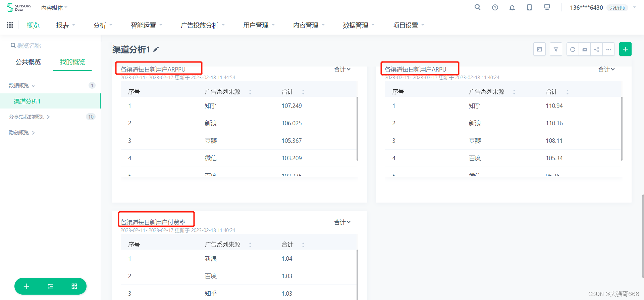This screenshot has height=300, width=644.
Task: Share the dashboard via share icon
Action: pyautogui.click(x=597, y=49)
